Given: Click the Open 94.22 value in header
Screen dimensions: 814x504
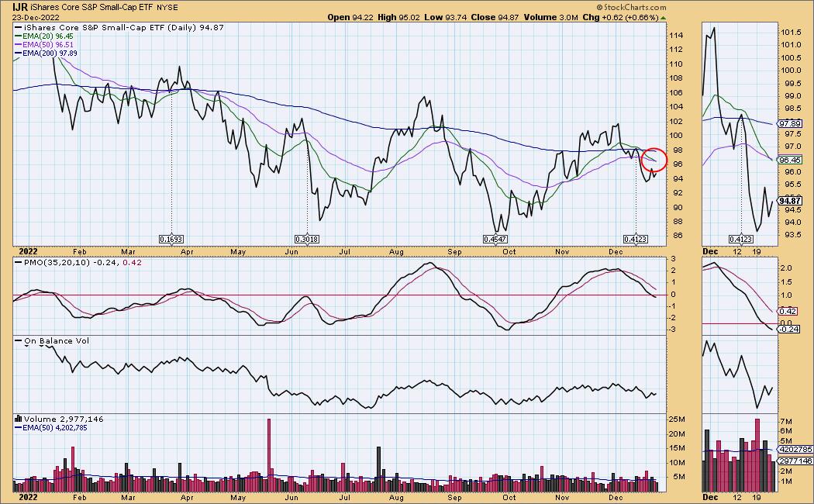Looking at the screenshot, I should (x=350, y=17).
